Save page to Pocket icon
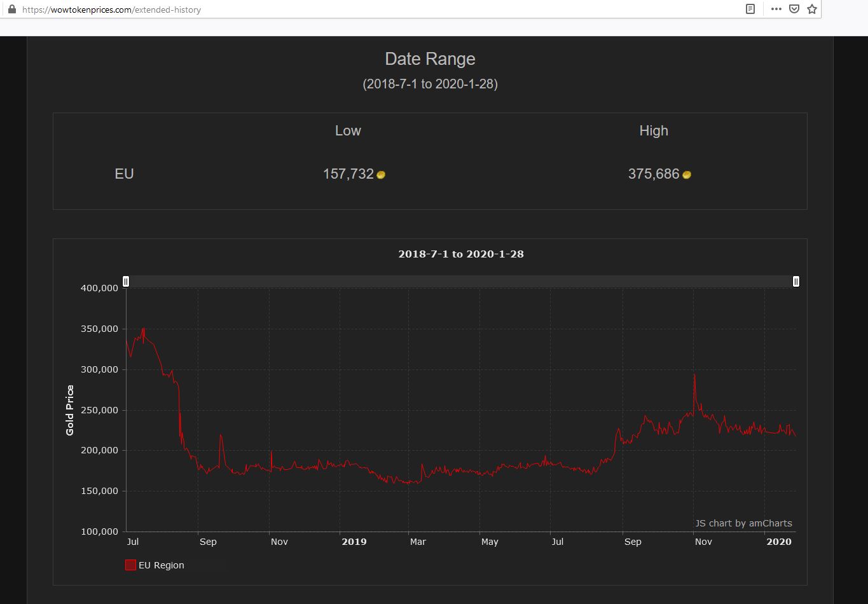This screenshot has height=604, width=868. pyautogui.click(x=794, y=9)
